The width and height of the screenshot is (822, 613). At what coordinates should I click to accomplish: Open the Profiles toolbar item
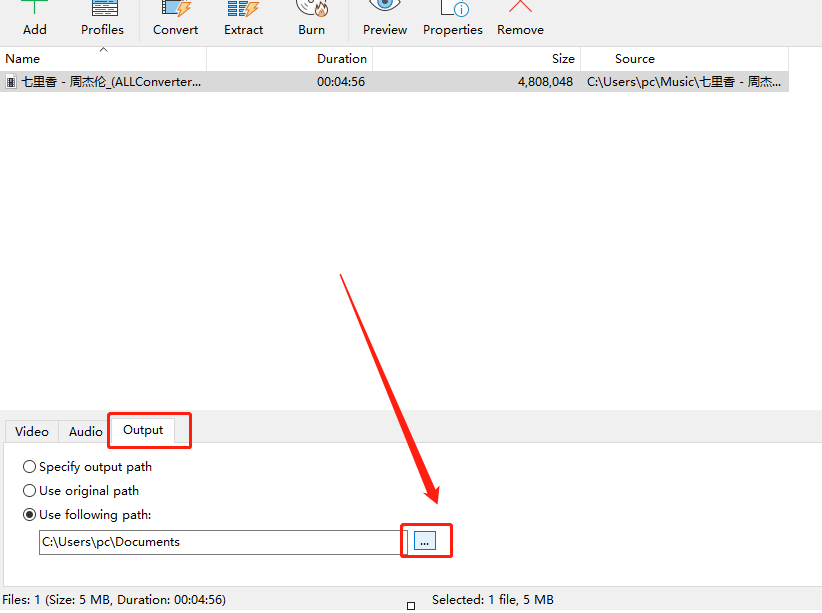point(102,19)
